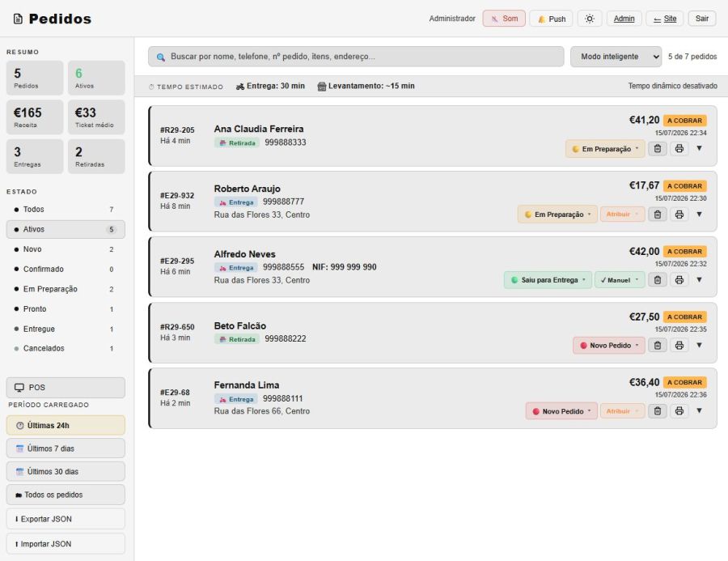Expand Roberto Araujo order details arrow
728x561 pixels.
click(699, 215)
